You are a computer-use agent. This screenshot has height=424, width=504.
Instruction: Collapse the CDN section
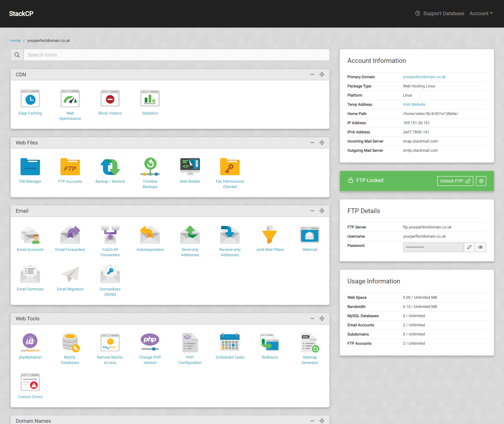(312, 75)
